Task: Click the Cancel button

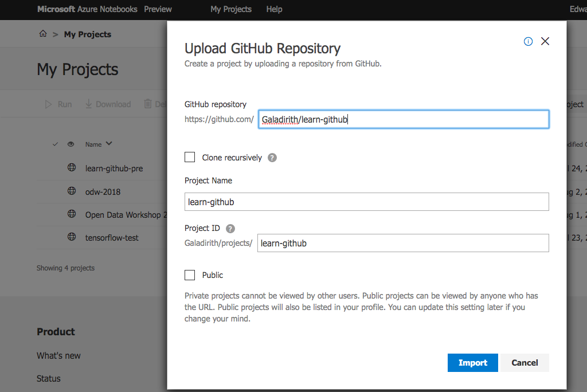Action: point(525,363)
